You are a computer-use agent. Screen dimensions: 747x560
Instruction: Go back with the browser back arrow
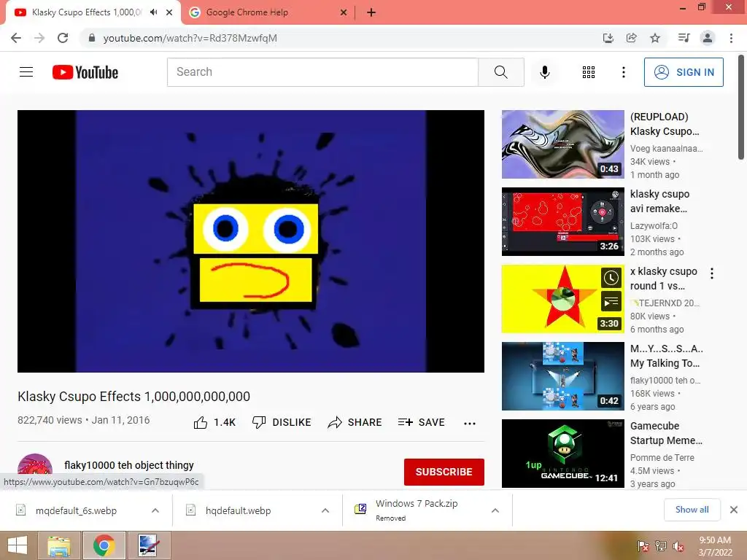point(16,38)
